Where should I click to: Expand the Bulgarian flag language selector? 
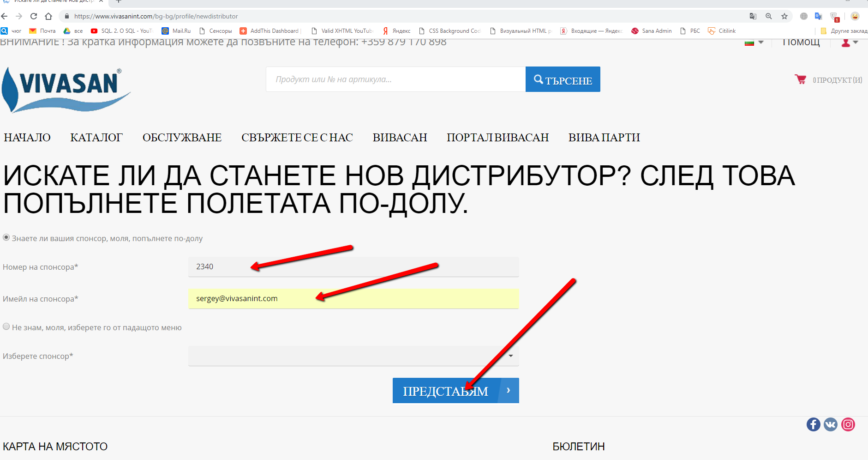[x=754, y=42]
